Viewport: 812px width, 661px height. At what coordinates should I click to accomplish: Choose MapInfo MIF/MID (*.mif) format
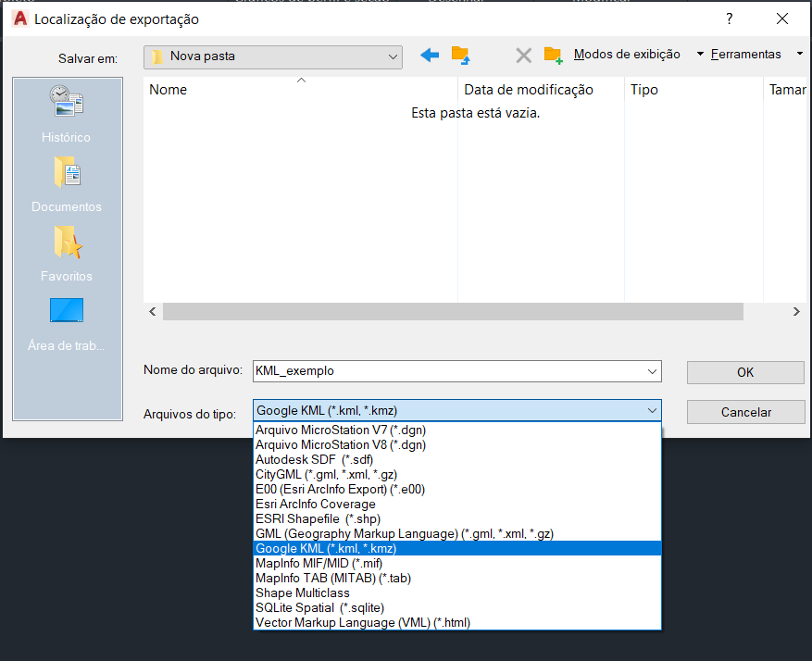pos(457,564)
